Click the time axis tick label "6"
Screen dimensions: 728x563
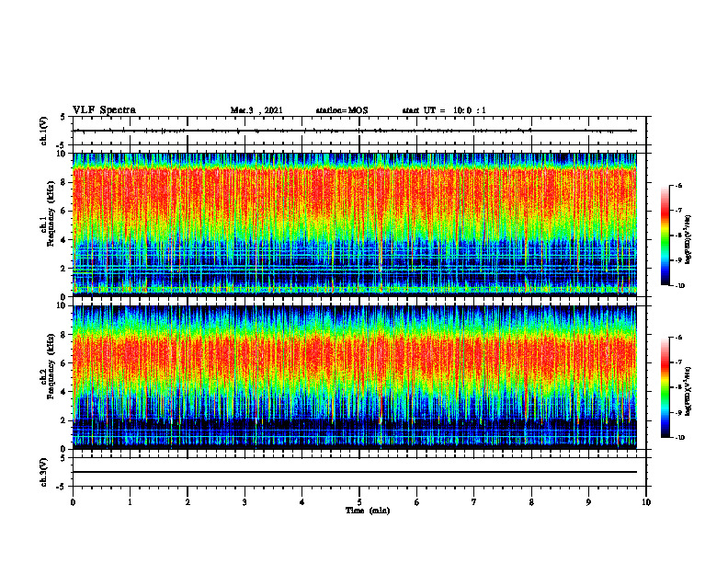point(417,502)
